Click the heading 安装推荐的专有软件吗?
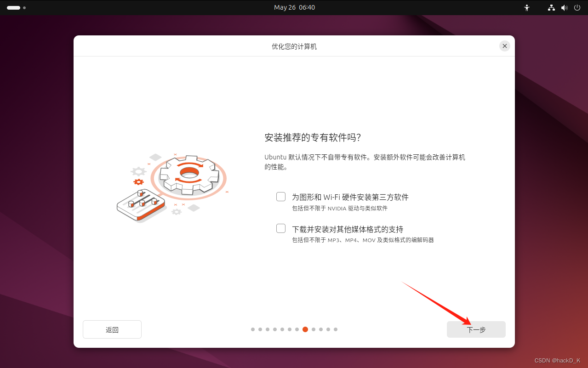The image size is (588, 368). click(x=313, y=138)
